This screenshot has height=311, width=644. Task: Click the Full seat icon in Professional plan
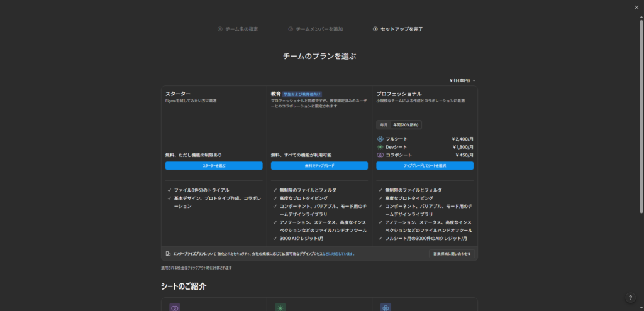point(380,139)
